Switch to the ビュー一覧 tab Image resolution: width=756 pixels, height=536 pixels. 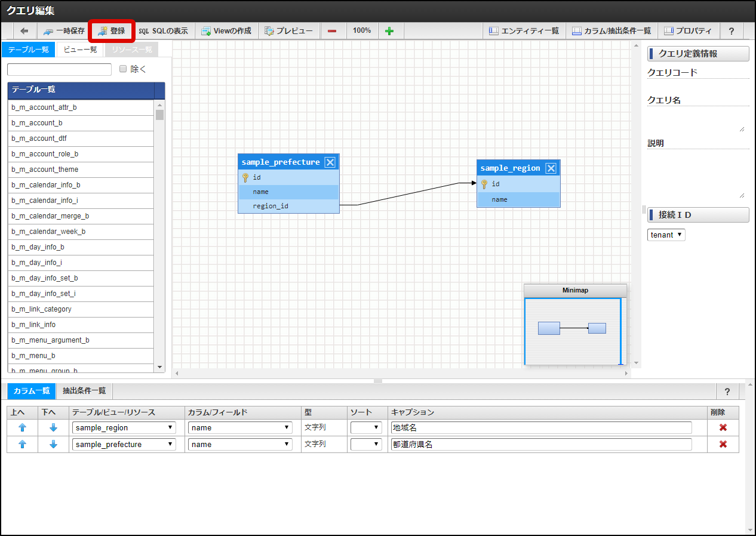click(80, 50)
